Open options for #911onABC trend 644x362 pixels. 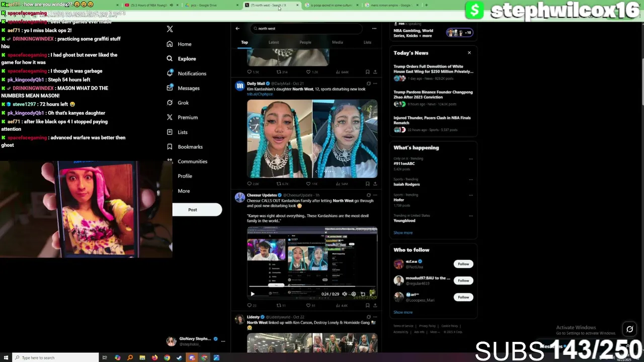point(471,159)
